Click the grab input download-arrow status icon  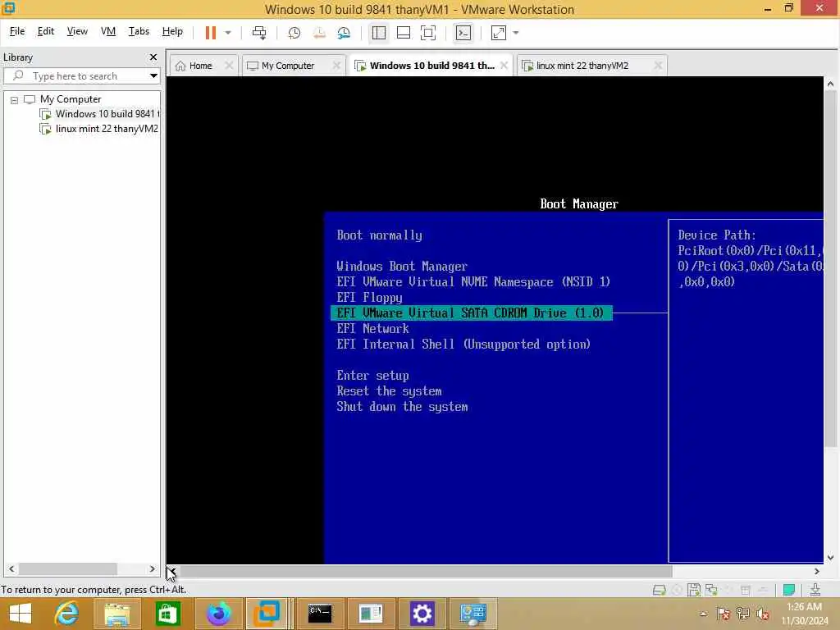click(815, 590)
